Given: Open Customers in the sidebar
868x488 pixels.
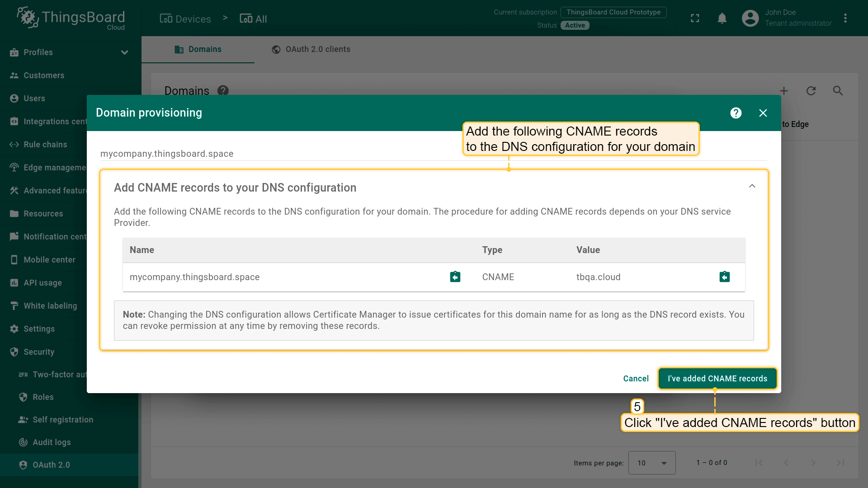Looking at the screenshot, I should click(x=44, y=75).
